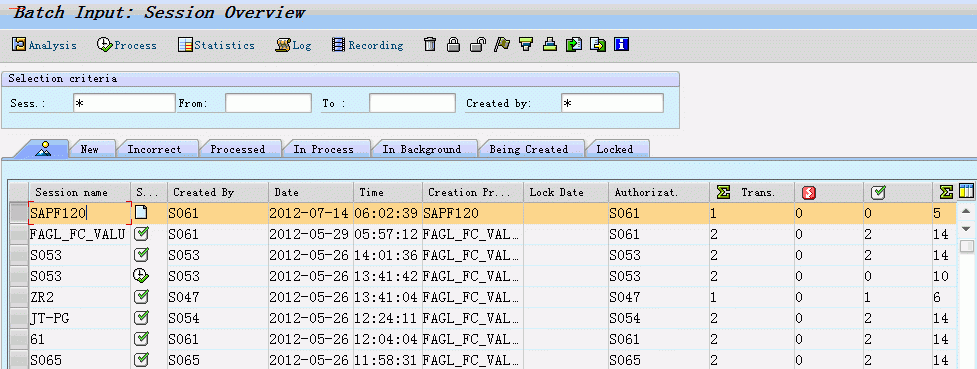Click the date 2012-07-14 cell
Viewport: 977px width, 369px height.
point(312,213)
